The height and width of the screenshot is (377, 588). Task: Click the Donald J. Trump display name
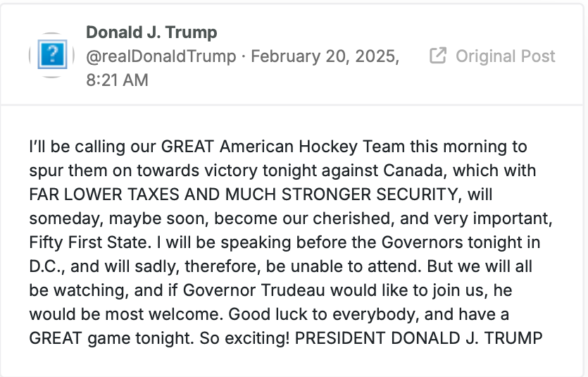coord(151,32)
